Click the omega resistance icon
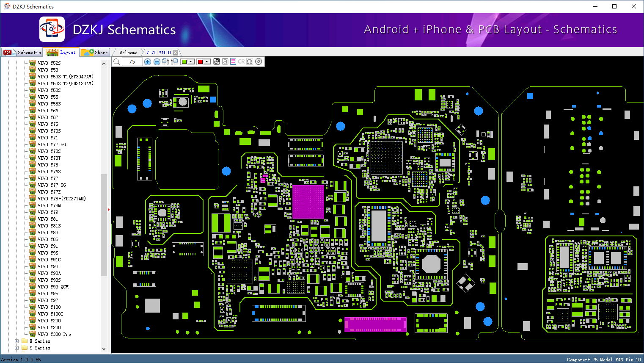This screenshot has height=363, width=644. 250,61
